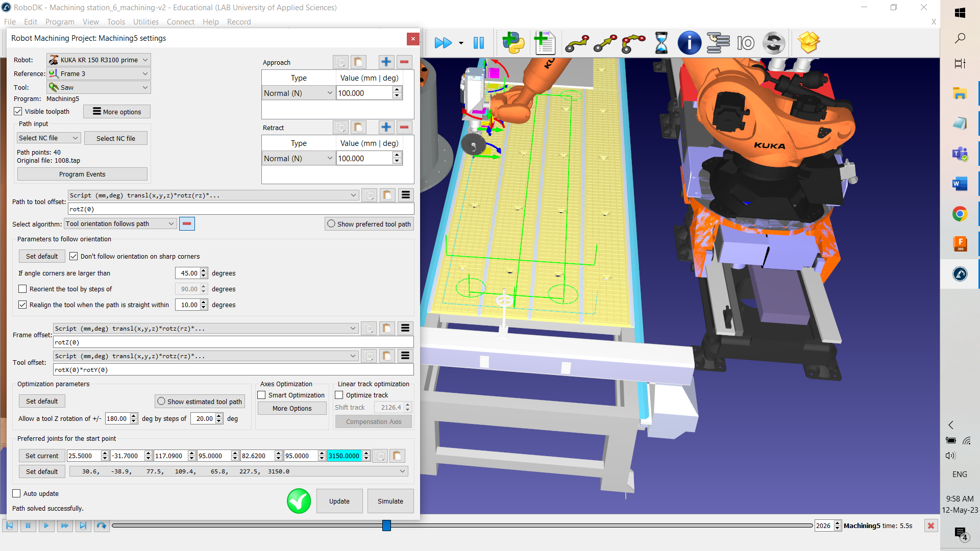Click the Simulate button
Screen dimensions: 980x551
pyautogui.click(x=390, y=502)
